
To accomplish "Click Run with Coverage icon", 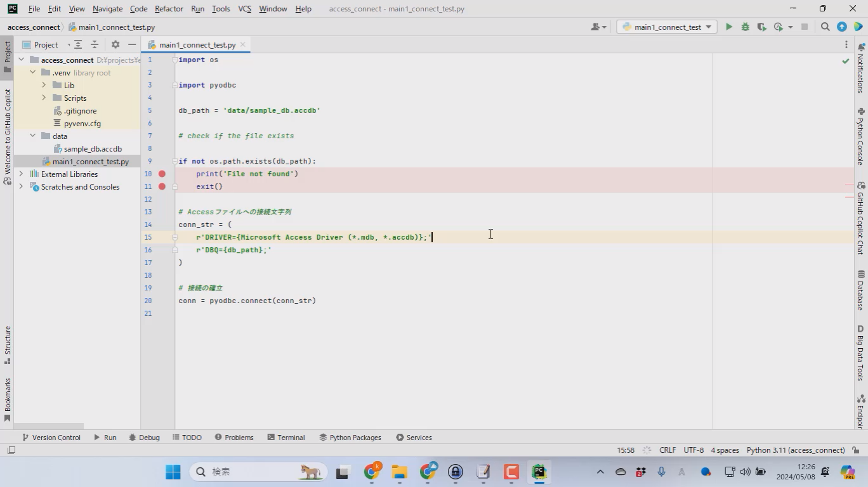I will (762, 27).
